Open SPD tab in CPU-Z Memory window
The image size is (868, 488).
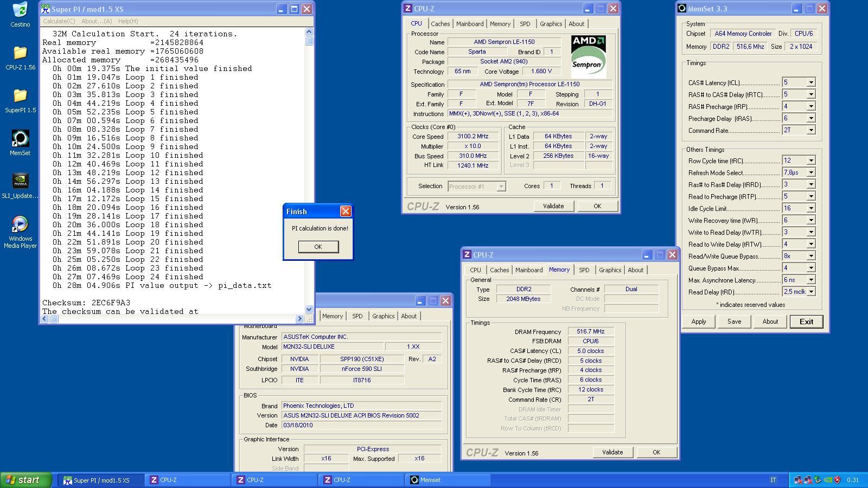point(584,270)
